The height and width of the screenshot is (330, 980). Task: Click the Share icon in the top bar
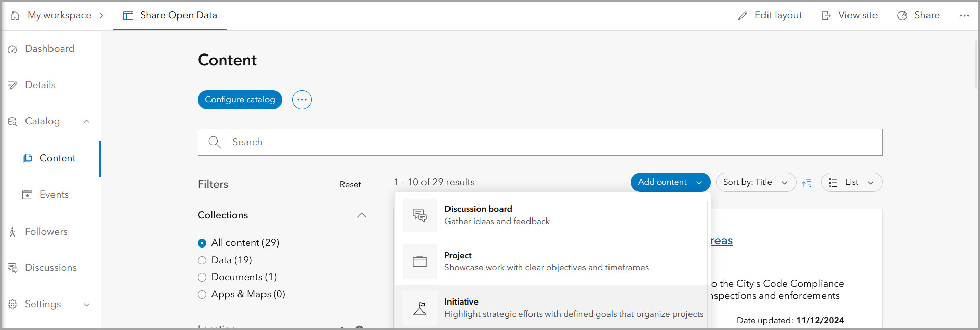tap(902, 16)
